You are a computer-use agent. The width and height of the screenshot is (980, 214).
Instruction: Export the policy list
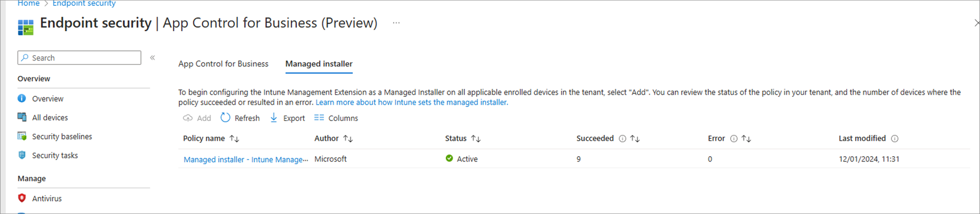point(287,118)
